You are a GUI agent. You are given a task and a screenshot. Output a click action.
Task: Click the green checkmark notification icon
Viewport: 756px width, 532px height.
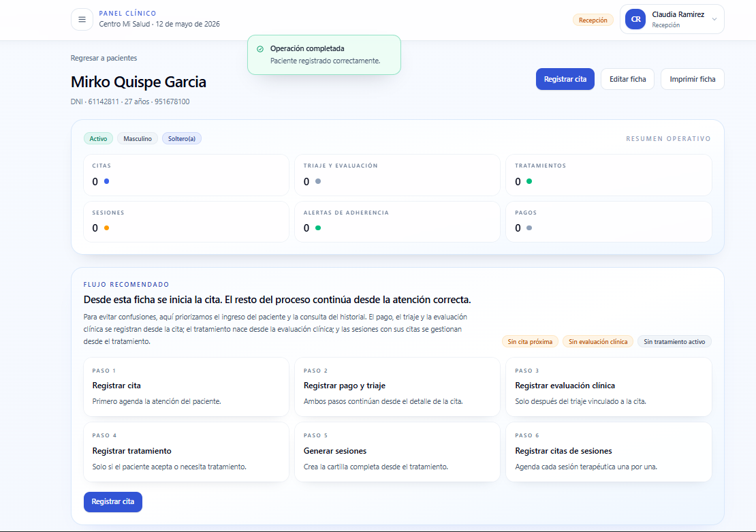260,49
